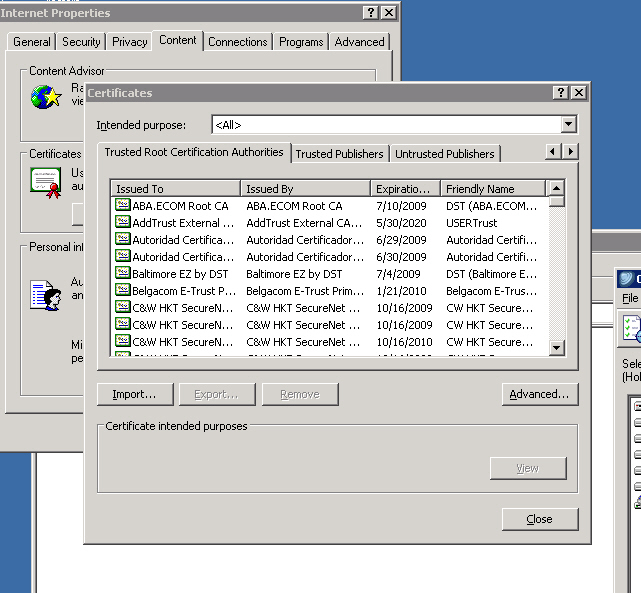This screenshot has width=641, height=593.
Task: Switch to Untrusted Publishers tab
Action: (445, 154)
